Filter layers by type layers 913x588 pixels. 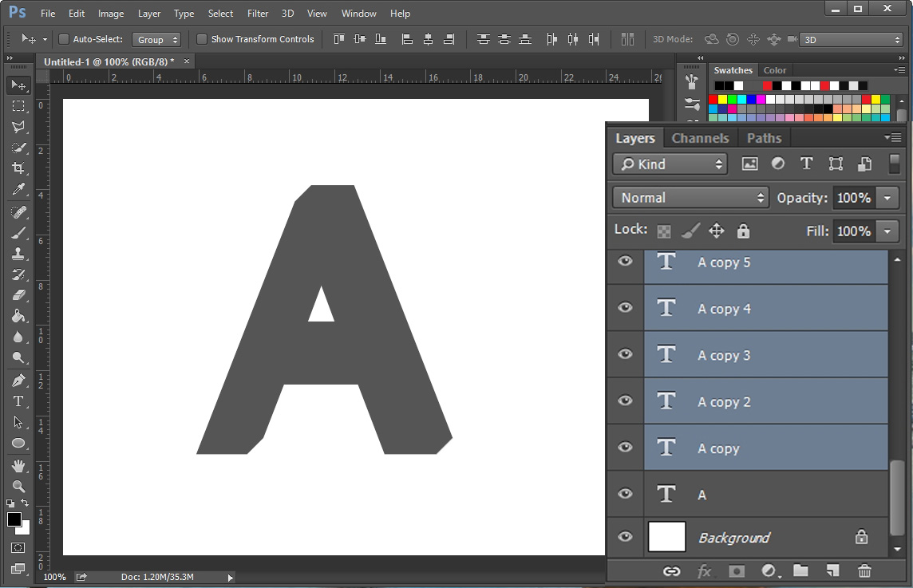coord(806,164)
